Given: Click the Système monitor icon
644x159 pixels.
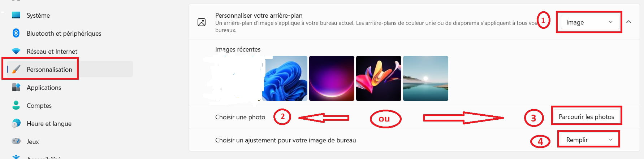Looking at the screenshot, I should tap(16, 15).
